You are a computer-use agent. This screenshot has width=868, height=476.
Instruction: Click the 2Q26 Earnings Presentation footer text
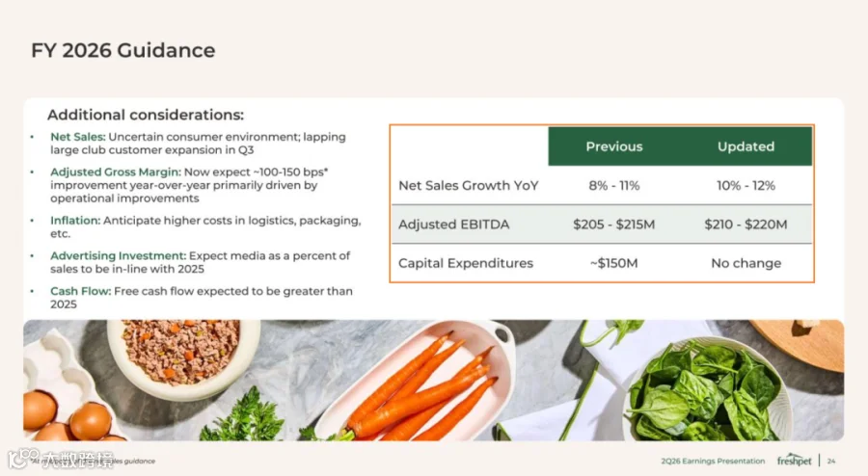tap(713, 461)
